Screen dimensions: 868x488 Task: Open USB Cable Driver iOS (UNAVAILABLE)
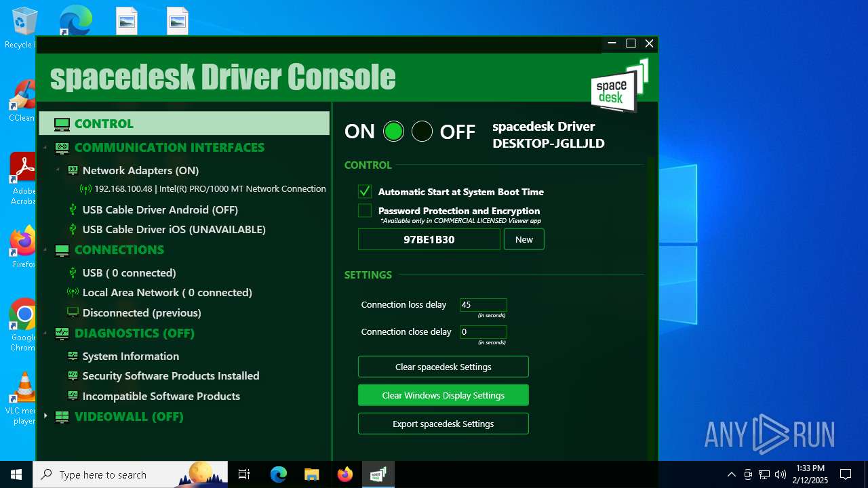tap(174, 230)
